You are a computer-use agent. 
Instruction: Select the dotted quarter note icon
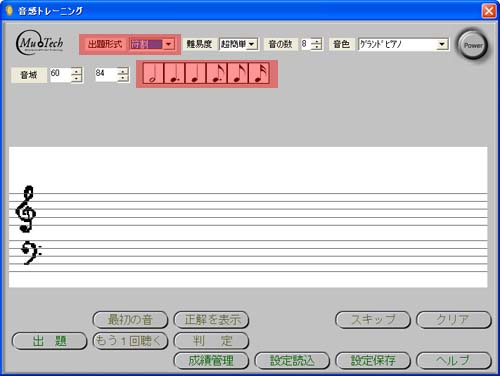(174, 73)
